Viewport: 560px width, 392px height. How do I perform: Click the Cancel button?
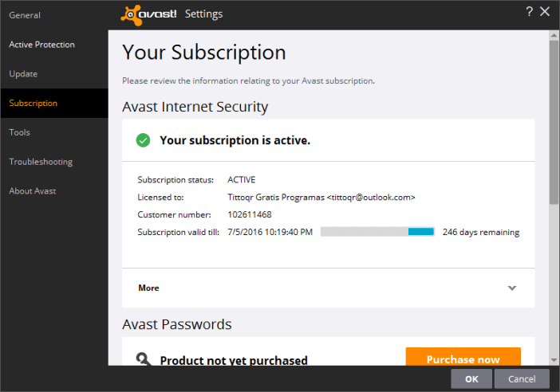[522, 378]
